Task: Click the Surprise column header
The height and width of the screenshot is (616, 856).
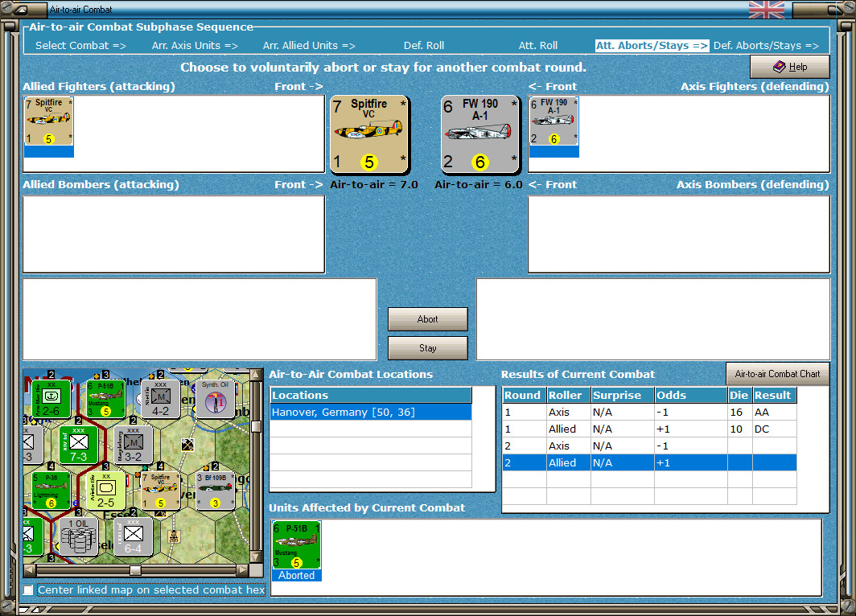Action: tap(623, 395)
